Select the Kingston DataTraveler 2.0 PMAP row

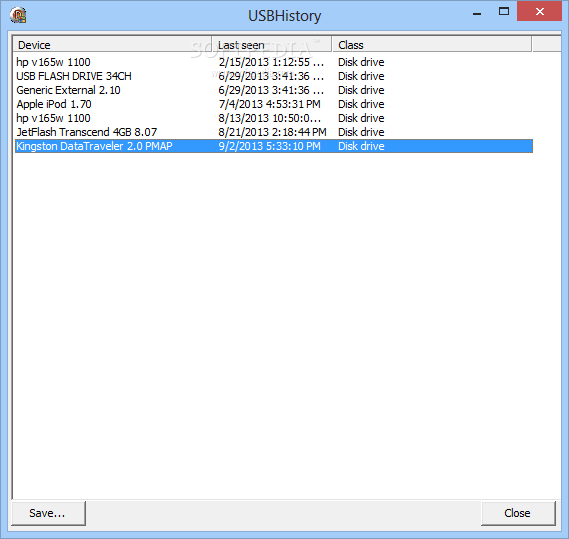pyautogui.click(x=274, y=146)
